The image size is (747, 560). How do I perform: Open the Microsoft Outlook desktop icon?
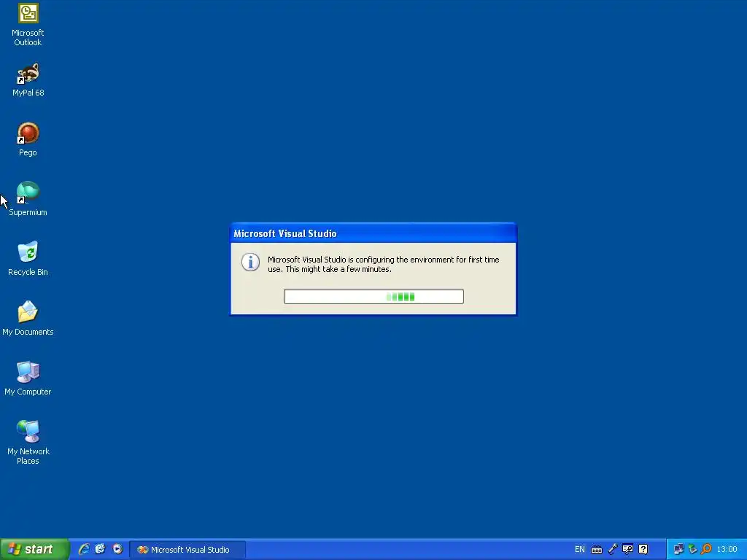click(x=28, y=24)
